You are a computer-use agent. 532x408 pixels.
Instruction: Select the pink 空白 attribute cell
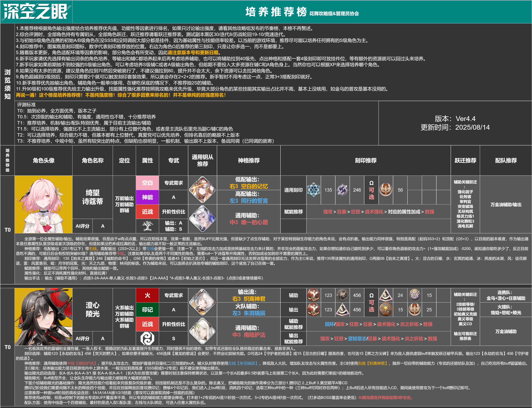point(147,183)
